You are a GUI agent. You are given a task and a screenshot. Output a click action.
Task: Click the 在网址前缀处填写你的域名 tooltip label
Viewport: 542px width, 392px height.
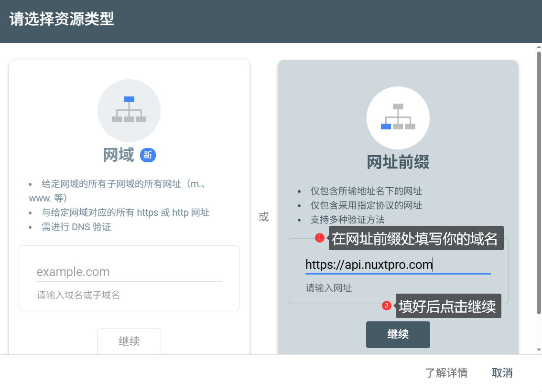(415, 238)
